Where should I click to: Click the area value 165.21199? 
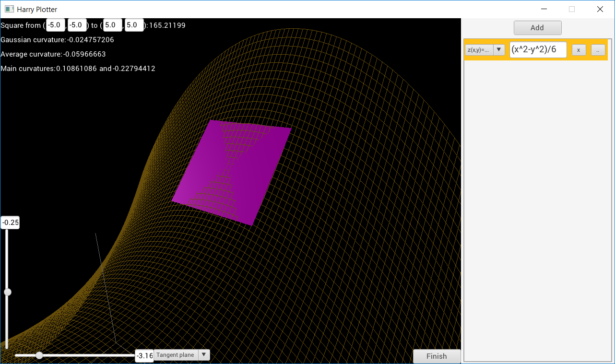click(x=167, y=25)
